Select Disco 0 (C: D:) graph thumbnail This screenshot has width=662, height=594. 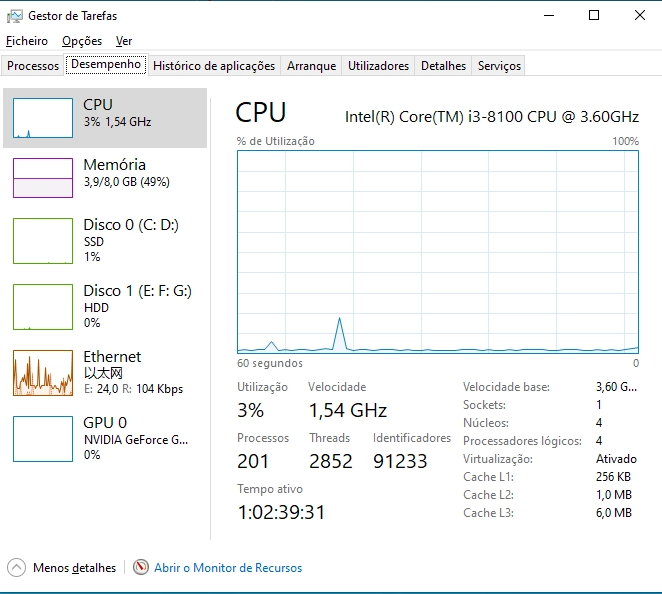(43, 241)
